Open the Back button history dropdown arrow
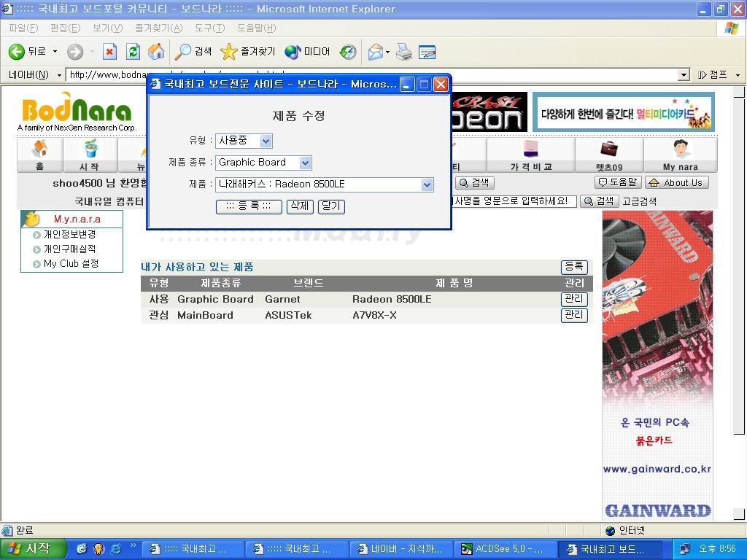 (55, 52)
